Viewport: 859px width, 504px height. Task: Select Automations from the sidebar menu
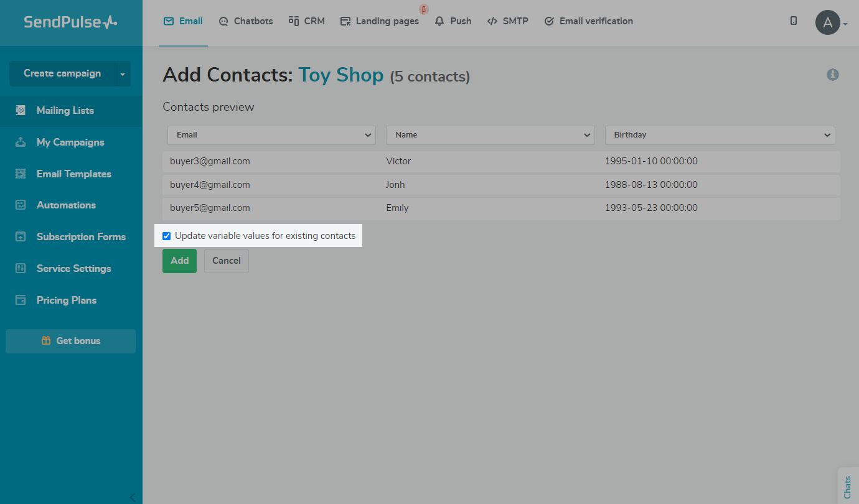click(66, 205)
